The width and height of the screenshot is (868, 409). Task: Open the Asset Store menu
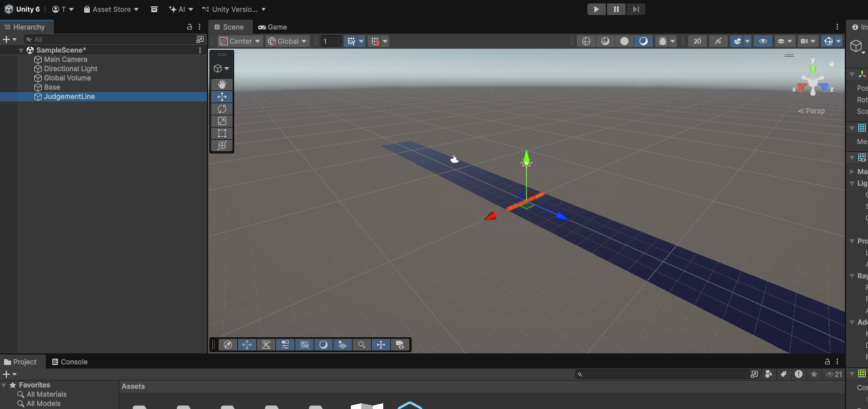[111, 9]
